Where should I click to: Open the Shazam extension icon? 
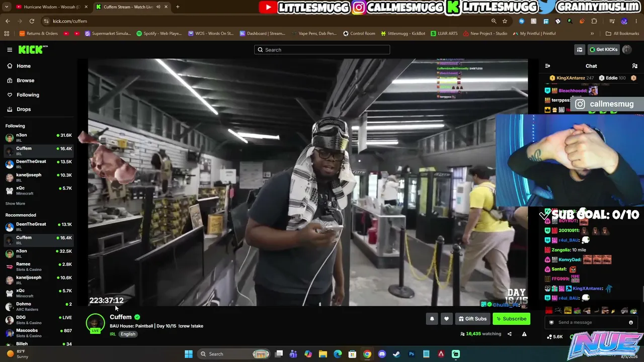521,21
